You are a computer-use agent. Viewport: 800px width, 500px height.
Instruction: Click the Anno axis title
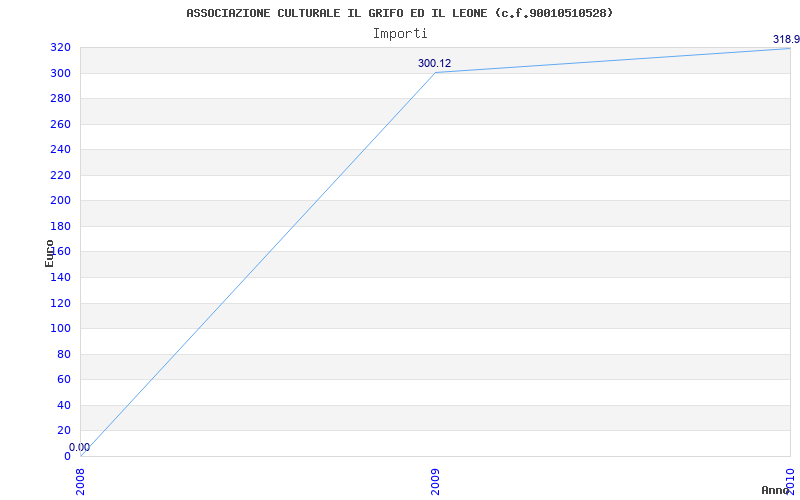(775, 490)
